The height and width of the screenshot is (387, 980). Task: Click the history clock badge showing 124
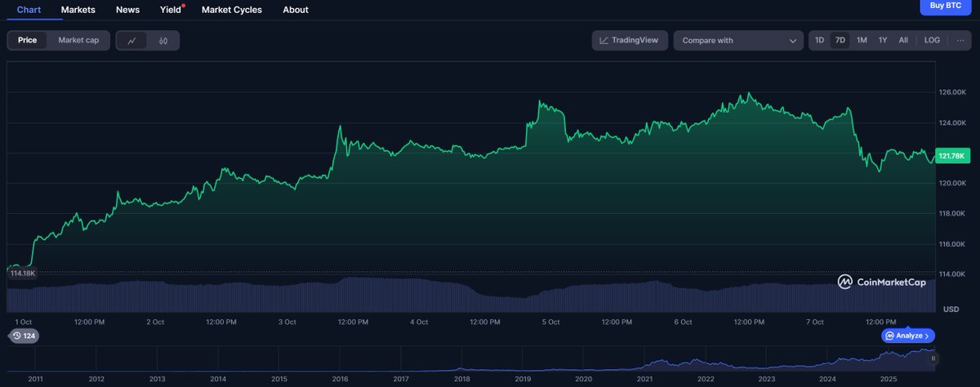point(24,336)
